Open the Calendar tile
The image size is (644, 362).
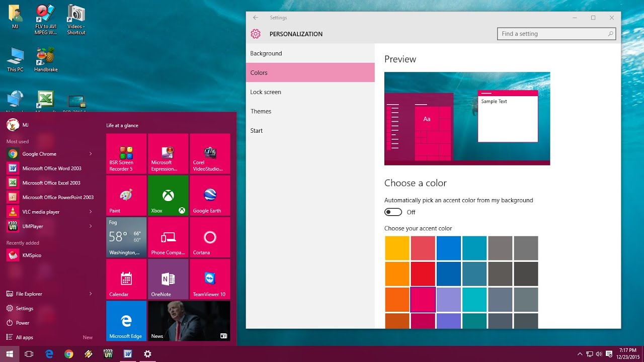126,279
